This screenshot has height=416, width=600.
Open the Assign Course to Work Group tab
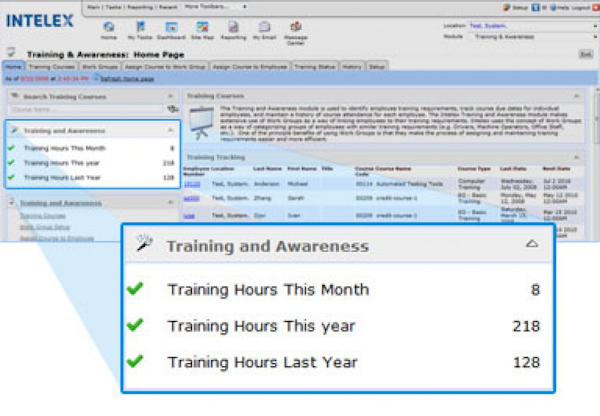pos(165,67)
